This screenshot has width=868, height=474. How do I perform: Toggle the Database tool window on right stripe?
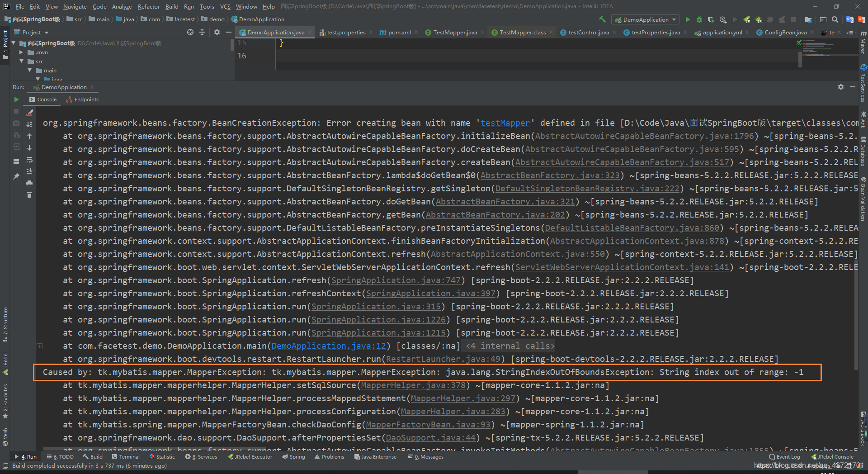[x=863, y=152]
